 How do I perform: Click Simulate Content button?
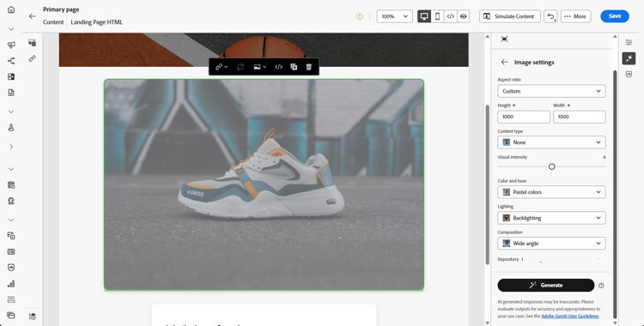coord(510,16)
